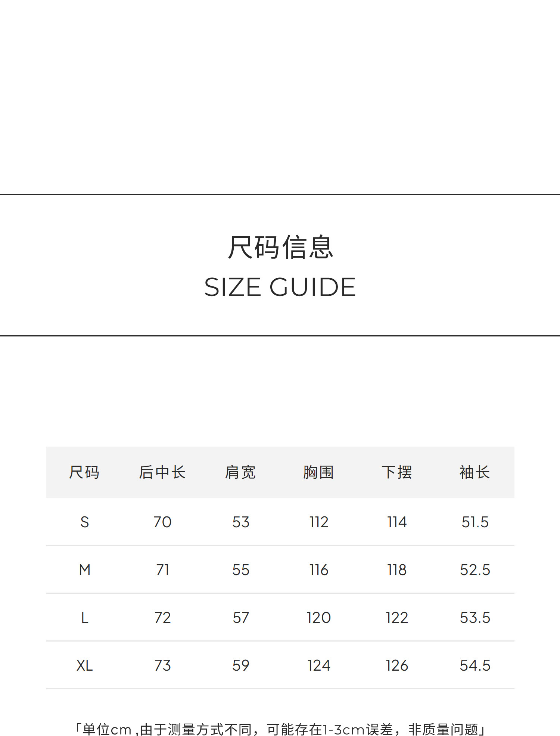This screenshot has width=560, height=736.
Task: Select the 袖长 column header
Action: 475,472
